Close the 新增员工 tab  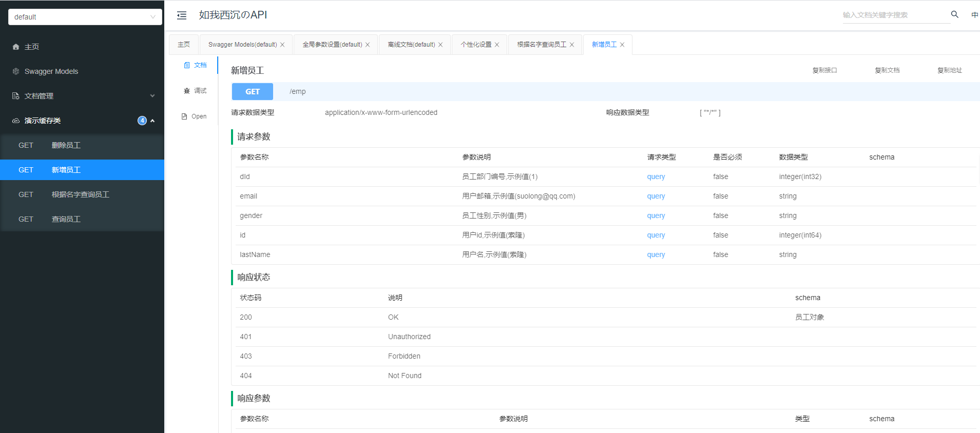coord(622,45)
